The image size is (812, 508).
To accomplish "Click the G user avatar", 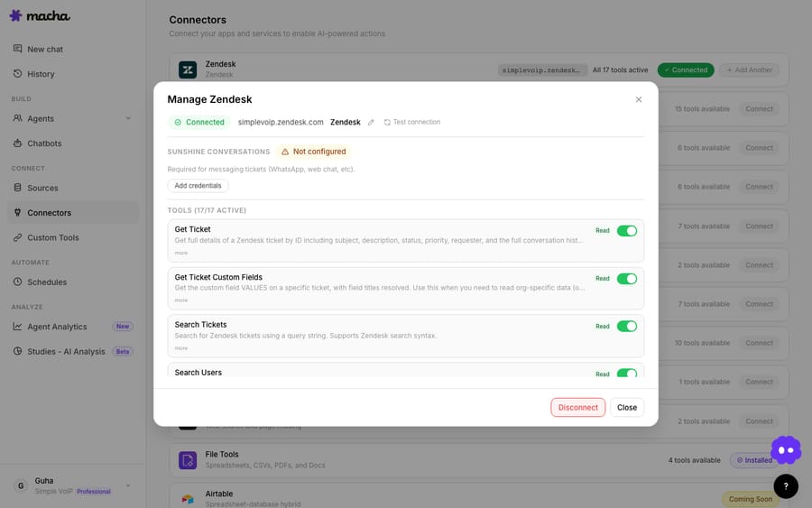I will coord(21,485).
